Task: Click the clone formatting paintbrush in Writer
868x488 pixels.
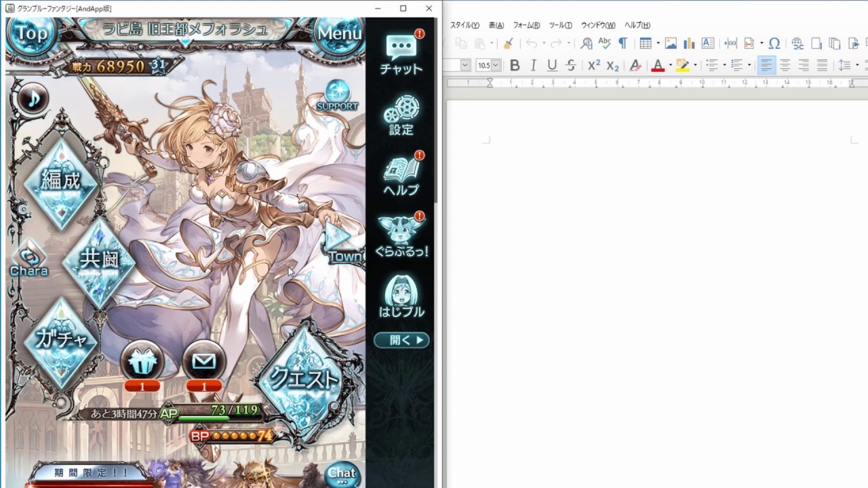Action: coord(507,43)
